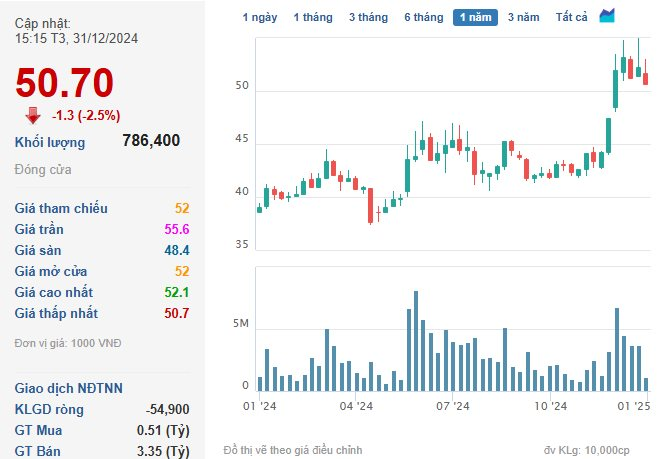Select the '1 ngày' time range tab

coord(260,17)
